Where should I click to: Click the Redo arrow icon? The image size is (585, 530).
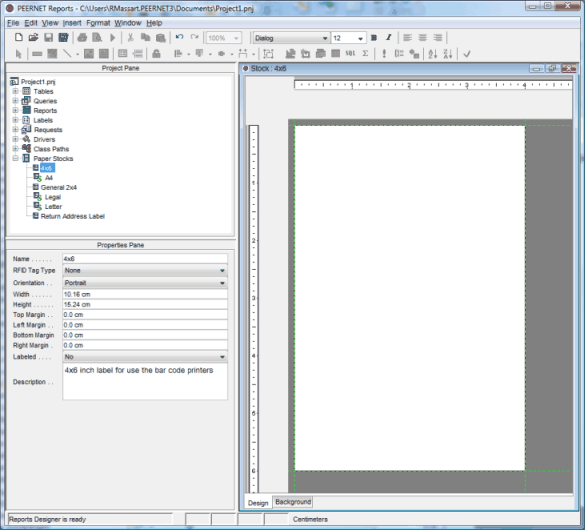(194, 37)
